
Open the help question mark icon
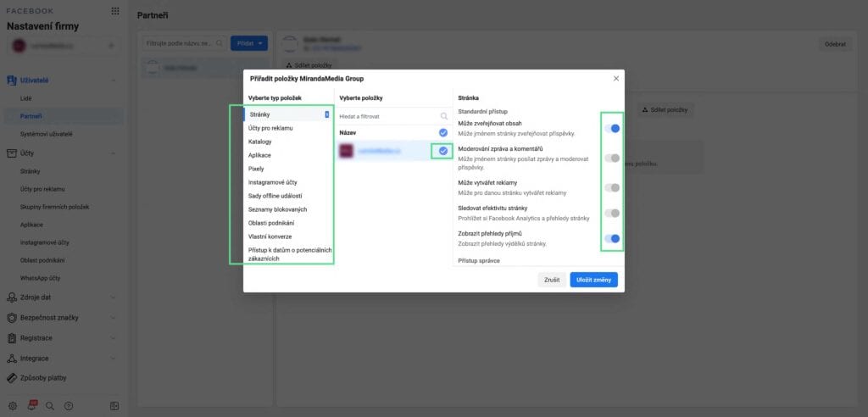tap(69, 406)
